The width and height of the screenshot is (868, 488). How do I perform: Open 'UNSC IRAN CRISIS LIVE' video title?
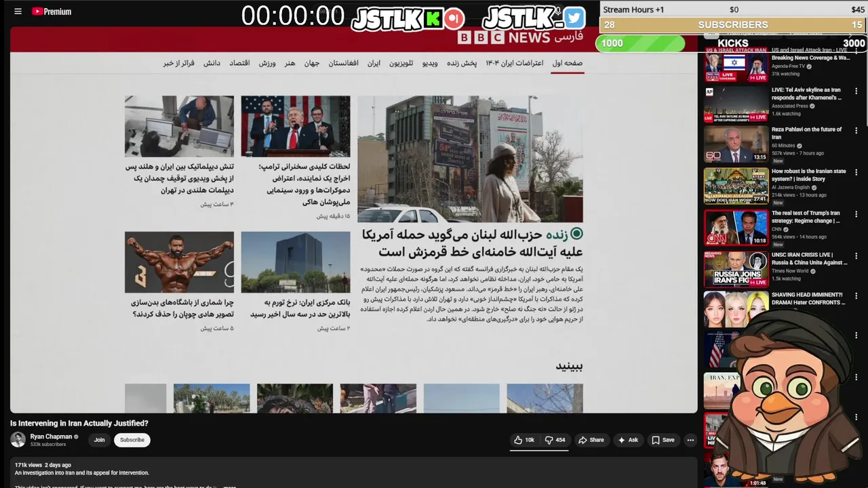[x=809, y=258]
